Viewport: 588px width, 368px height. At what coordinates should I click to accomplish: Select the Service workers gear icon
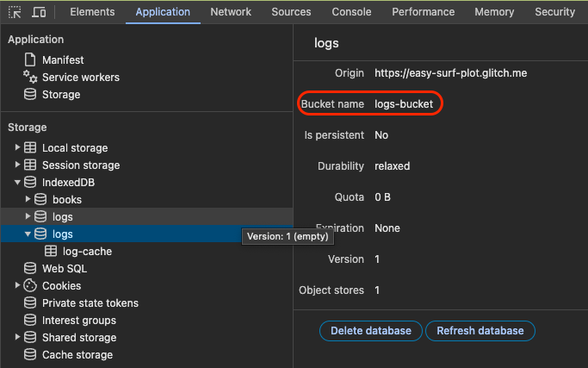click(30, 78)
